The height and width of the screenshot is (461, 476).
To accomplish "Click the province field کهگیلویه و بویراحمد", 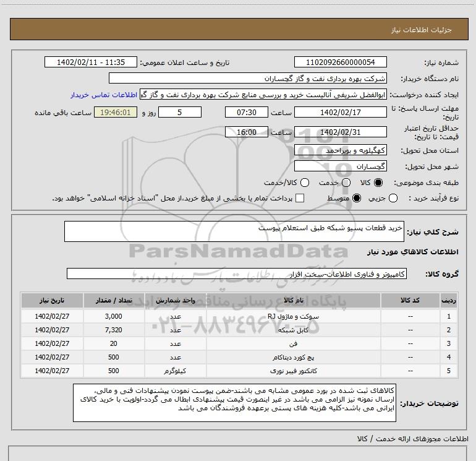I will pos(340,150).
